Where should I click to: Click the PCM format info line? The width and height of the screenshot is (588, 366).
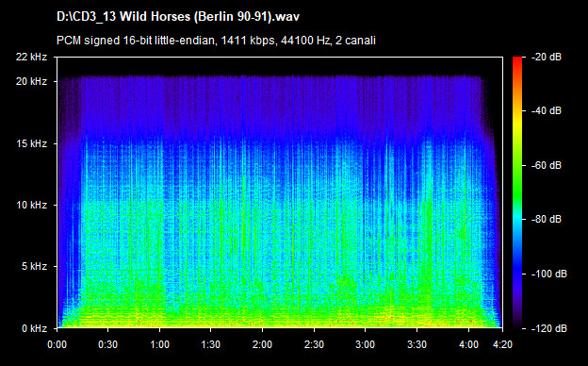(x=216, y=41)
